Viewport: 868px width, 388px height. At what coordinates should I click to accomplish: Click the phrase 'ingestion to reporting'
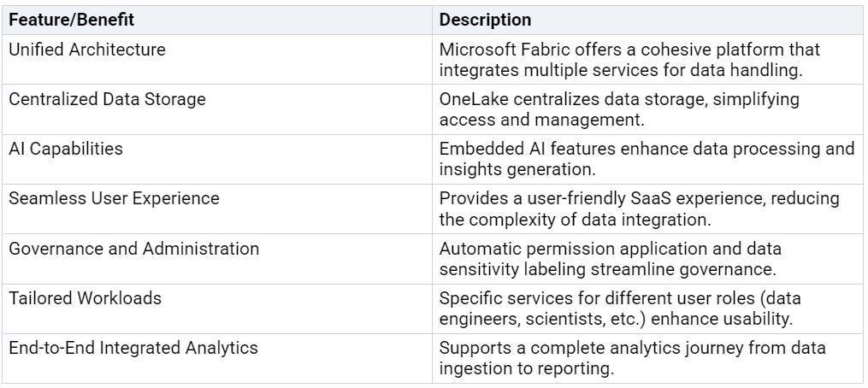pos(527,369)
